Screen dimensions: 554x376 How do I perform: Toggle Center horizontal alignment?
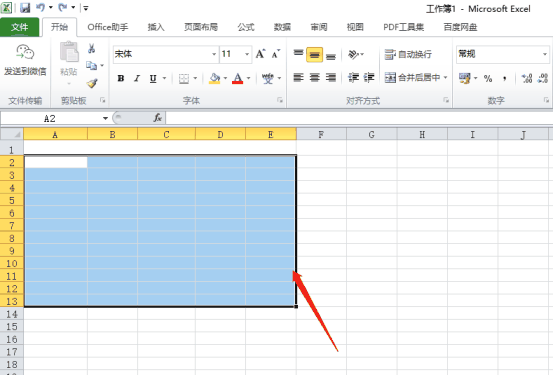pos(314,77)
